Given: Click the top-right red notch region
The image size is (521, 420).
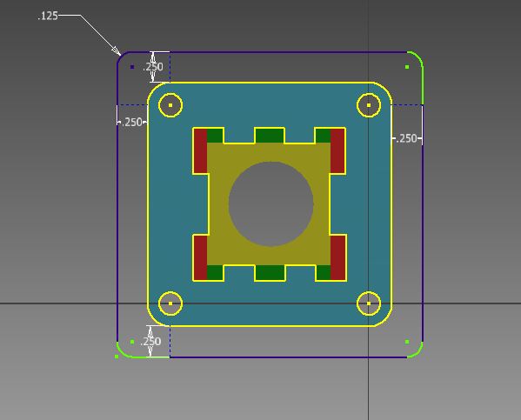Looking at the screenshot, I should [338, 150].
